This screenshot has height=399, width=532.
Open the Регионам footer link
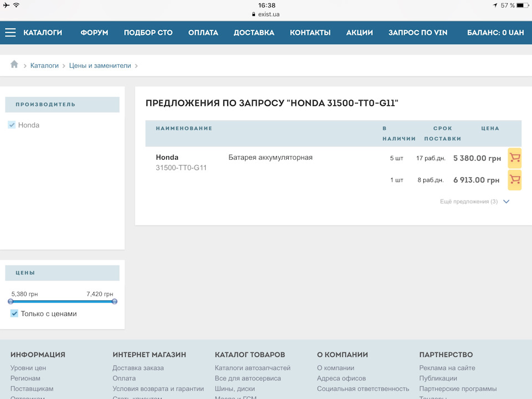(x=25, y=378)
